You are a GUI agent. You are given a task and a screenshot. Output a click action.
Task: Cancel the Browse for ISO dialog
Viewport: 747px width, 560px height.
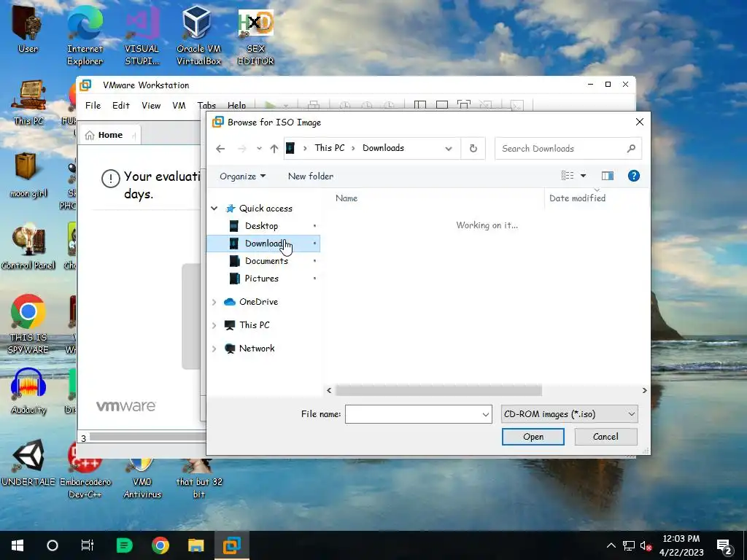605,437
